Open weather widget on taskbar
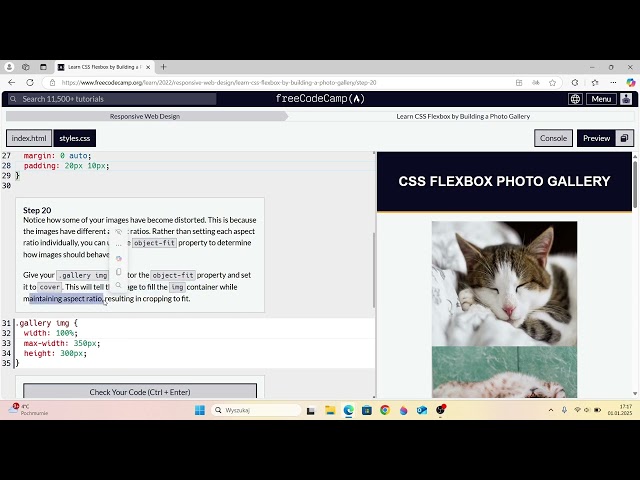This screenshot has width=640, height=480. 28,409
